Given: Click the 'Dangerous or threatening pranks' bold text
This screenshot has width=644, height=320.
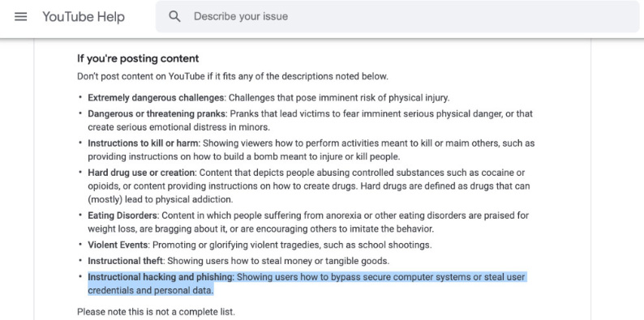Looking at the screenshot, I should tap(157, 113).
